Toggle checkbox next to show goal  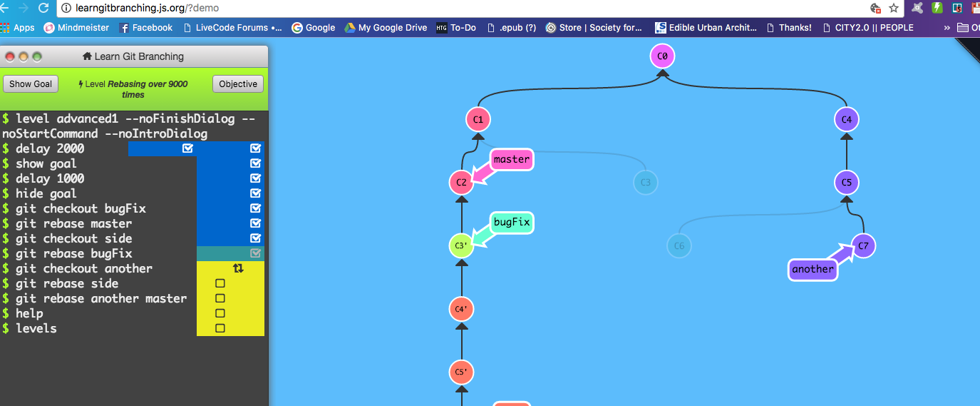click(x=256, y=163)
